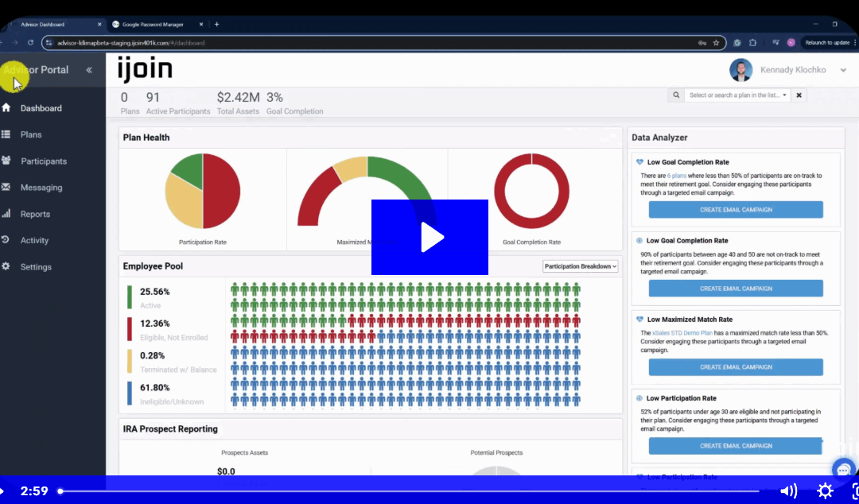This screenshot has height=504, width=859.
Task: Open the Participation Breakdown dropdown
Action: [580, 266]
